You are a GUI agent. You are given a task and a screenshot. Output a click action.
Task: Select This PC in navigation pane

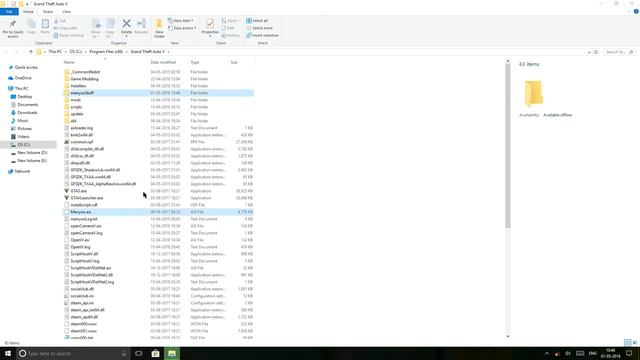tap(21, 89)
